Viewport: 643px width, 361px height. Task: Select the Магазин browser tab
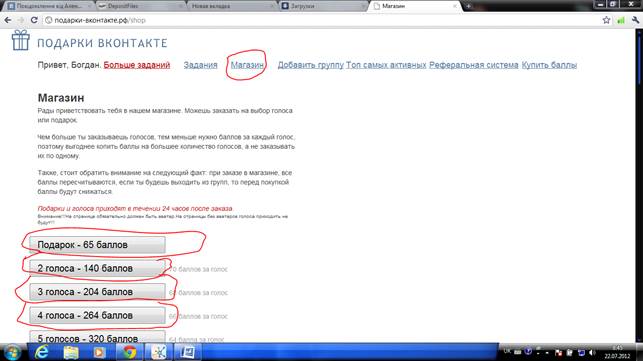414,6
